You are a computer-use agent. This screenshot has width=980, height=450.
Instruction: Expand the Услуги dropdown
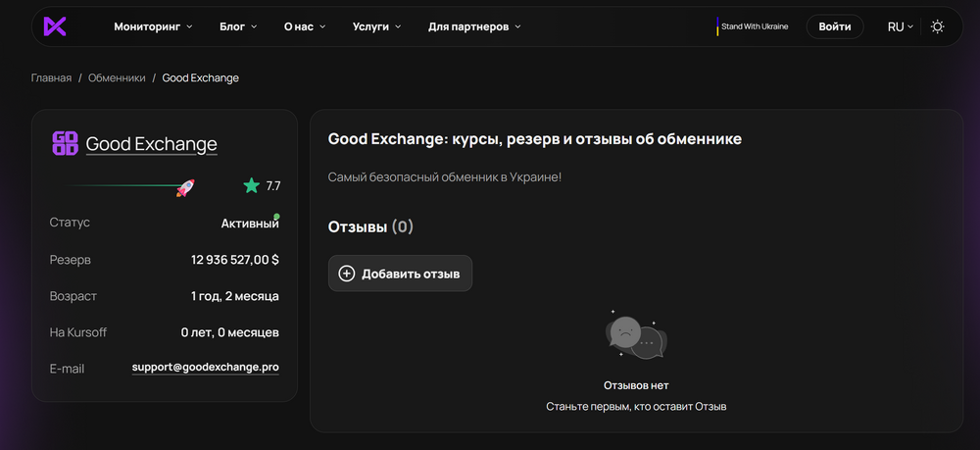376,26
